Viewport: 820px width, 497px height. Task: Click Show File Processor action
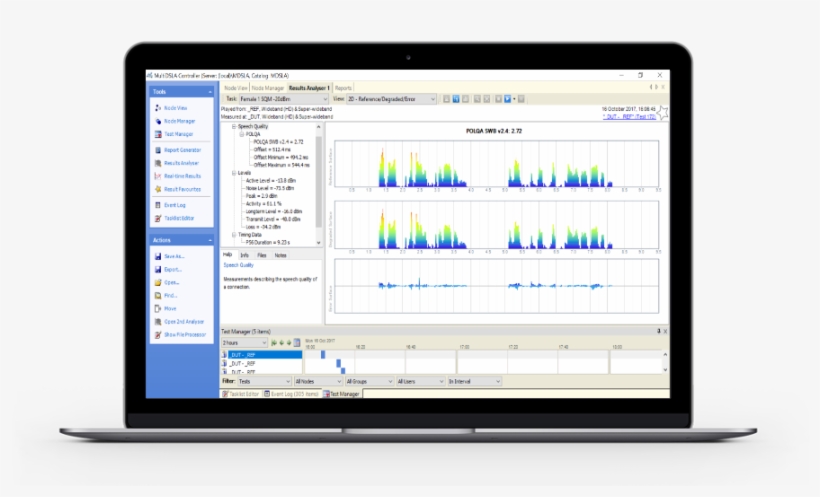[185, 335]
